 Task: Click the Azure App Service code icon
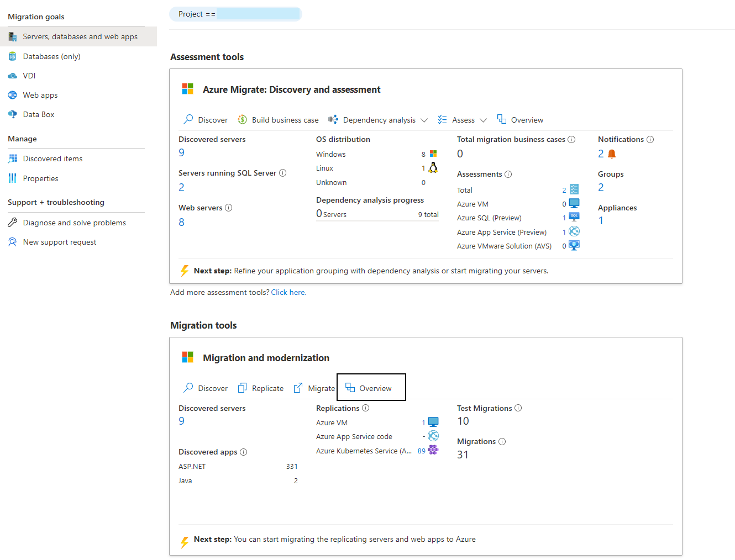433,436
